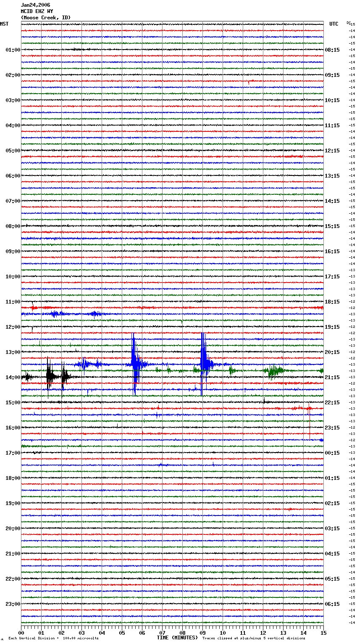Select the 14:00 MST hour label
Image resolution: width=357 pixels, height=644 pixels.
[13, 377]
